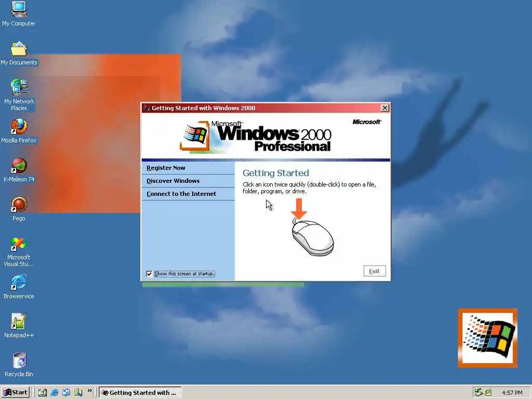Click the yellow tray icon beside the clock
The height and width of the screenshot is (399, 532).
[487, 392]
